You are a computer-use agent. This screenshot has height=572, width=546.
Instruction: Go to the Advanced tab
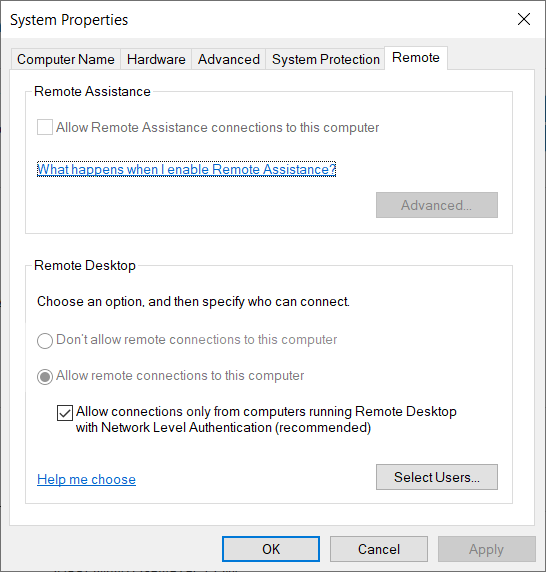pos(229,59)
